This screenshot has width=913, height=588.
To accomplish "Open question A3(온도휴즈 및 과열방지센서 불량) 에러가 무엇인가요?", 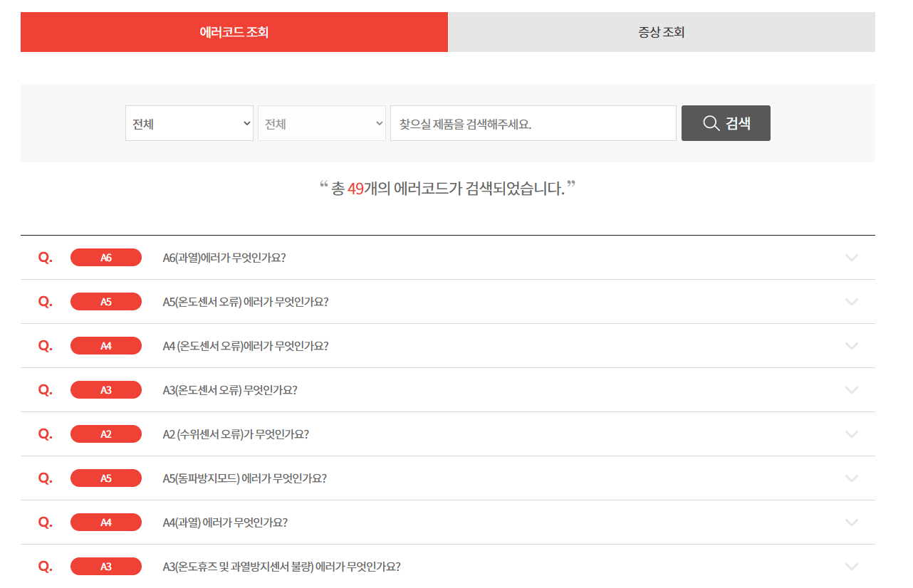I will 282,567.
